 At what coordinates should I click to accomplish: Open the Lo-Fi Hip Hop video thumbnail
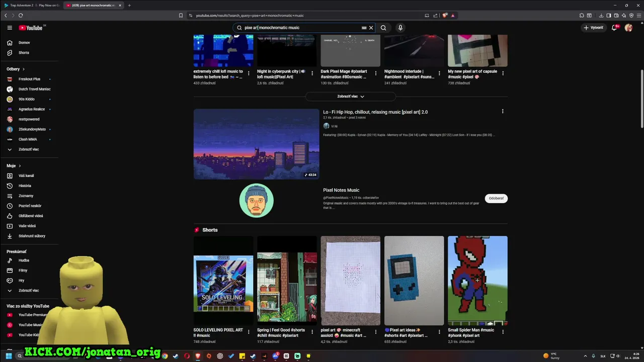[256, 144]
